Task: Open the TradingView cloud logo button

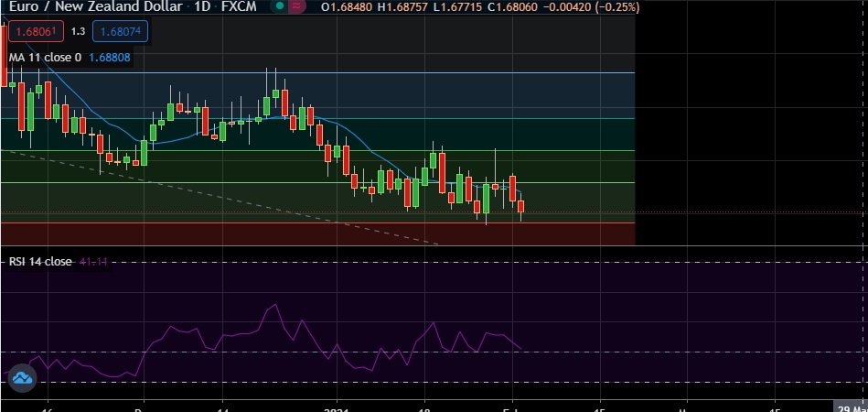Action: 23,379
